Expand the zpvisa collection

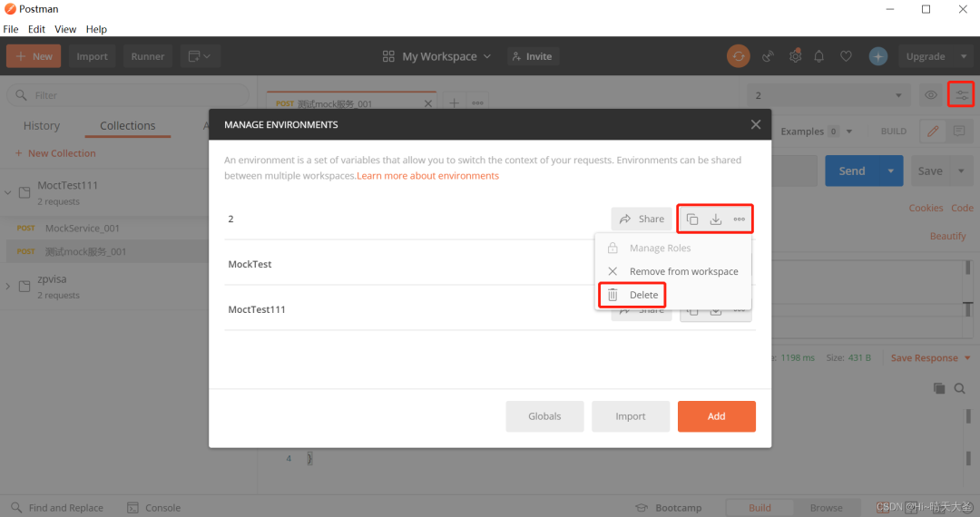[x=7, y=287]
